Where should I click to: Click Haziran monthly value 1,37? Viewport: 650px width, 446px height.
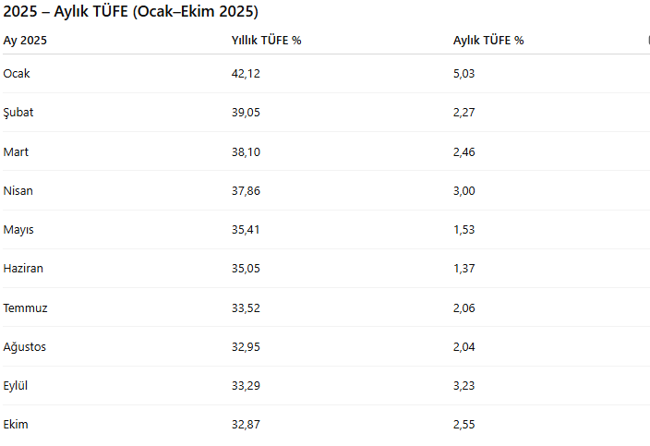point(466,269)
